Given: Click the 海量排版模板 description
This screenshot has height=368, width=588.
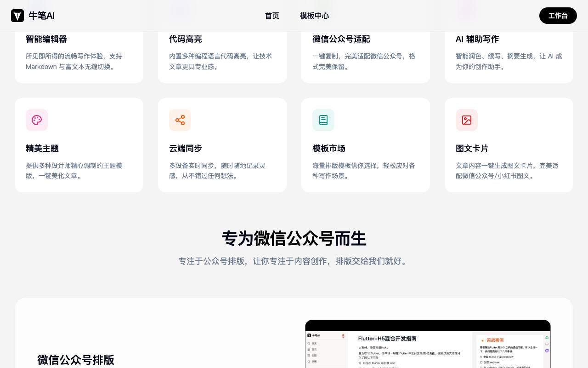Looking at the screenshot, I should tap(364, 171).
